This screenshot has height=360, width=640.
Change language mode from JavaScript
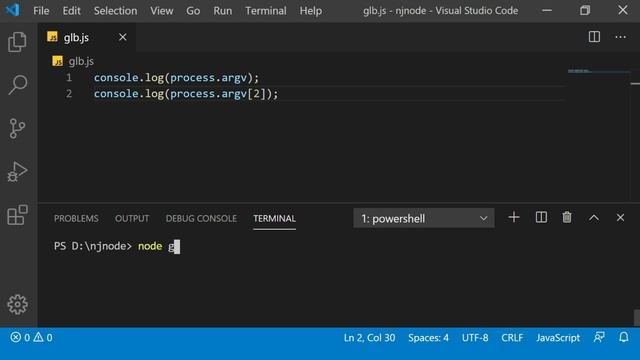(x=558, y=338)
